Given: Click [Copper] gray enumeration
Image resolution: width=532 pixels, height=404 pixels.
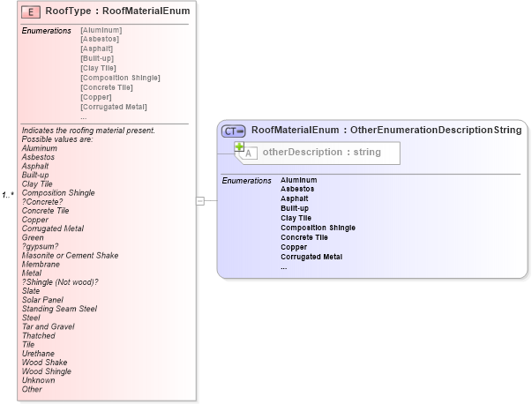Looking at the screenshot, I should pos(96,97).
